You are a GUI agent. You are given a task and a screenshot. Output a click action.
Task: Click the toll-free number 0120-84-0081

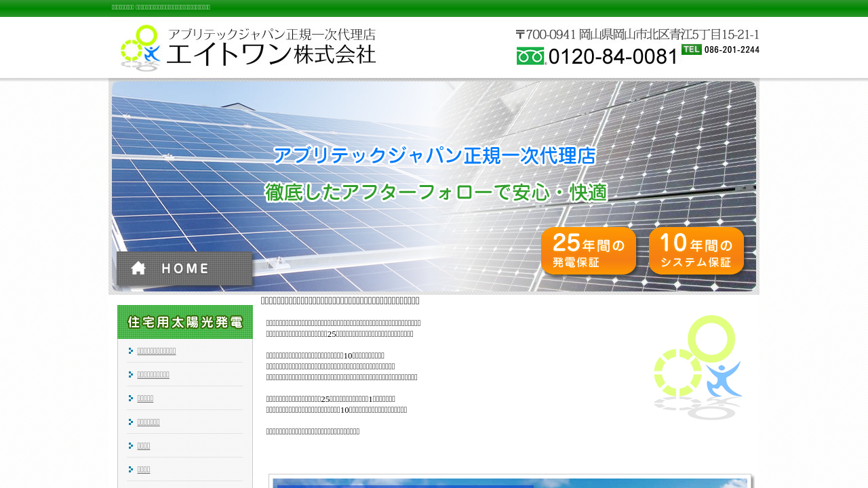pyautogui.click(x=613, y=56)
